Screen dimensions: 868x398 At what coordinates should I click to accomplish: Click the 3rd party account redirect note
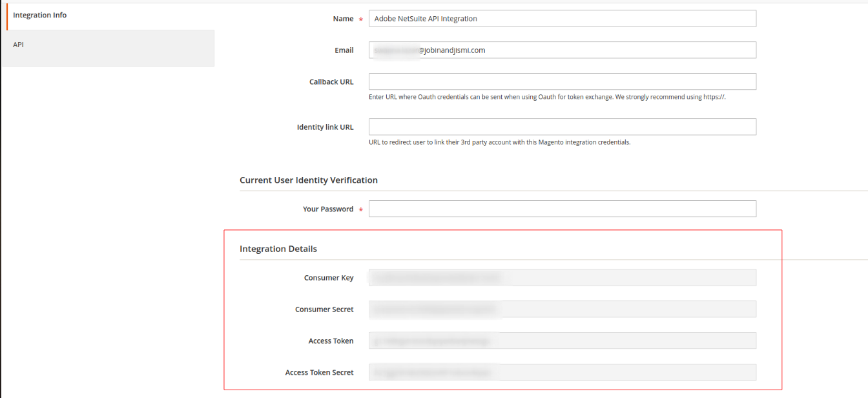pos(499,142)
